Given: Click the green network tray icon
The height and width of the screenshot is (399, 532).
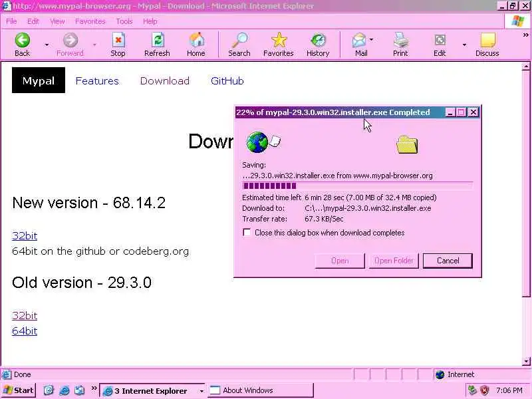Looking at the screenshot, I should point(472,390).
